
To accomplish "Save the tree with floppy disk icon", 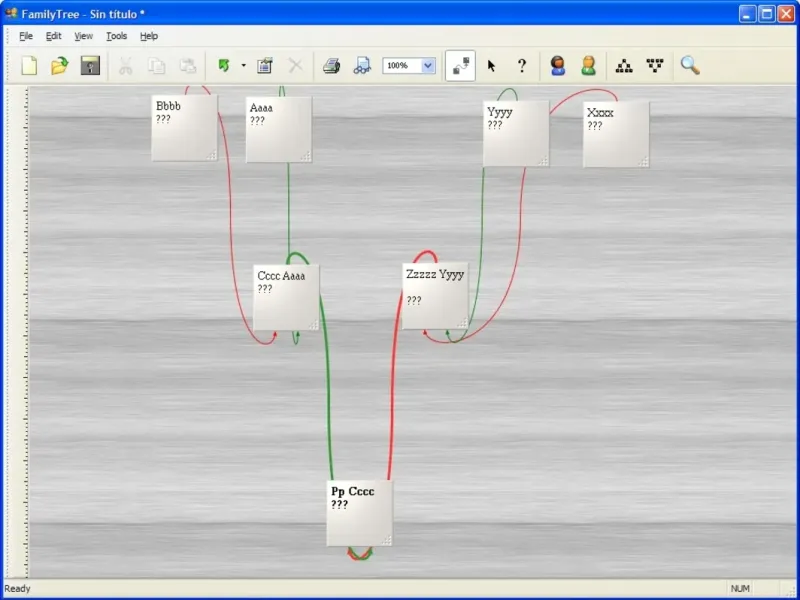I will (x=90, y=65).
